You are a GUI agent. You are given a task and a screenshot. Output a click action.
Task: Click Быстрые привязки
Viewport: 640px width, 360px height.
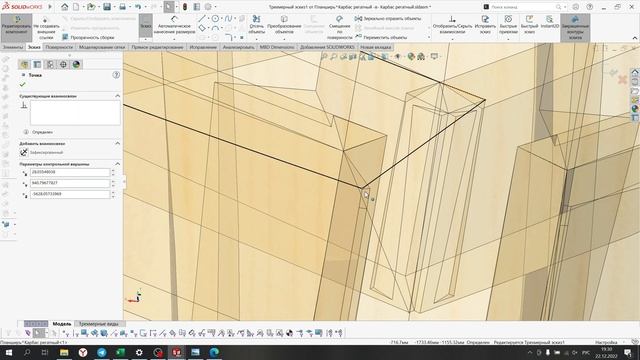508,25
